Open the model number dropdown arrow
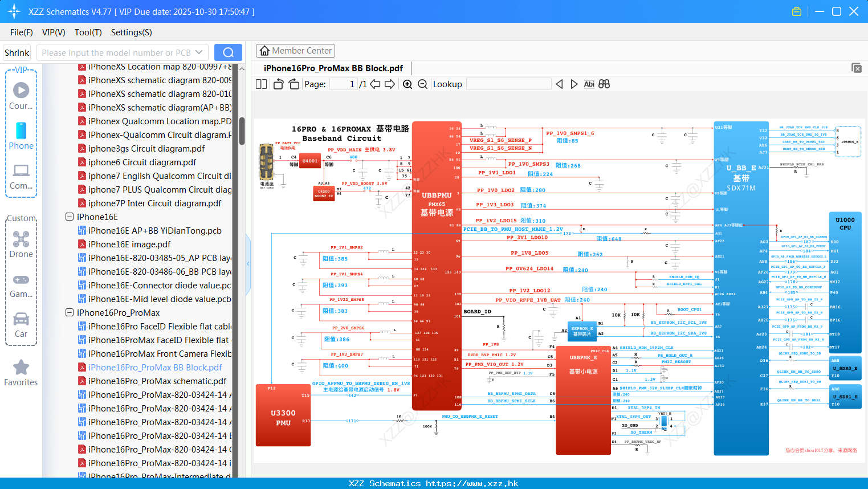The image size is (868, 489). 199,52
